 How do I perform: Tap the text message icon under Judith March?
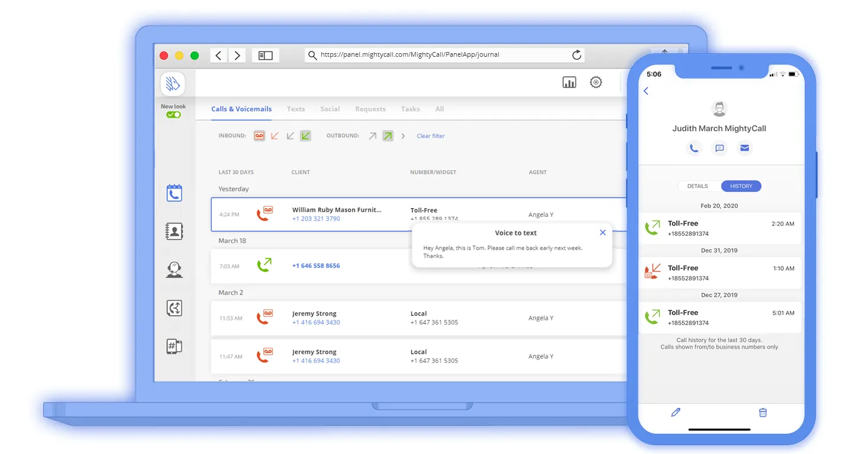coord(719,148)
